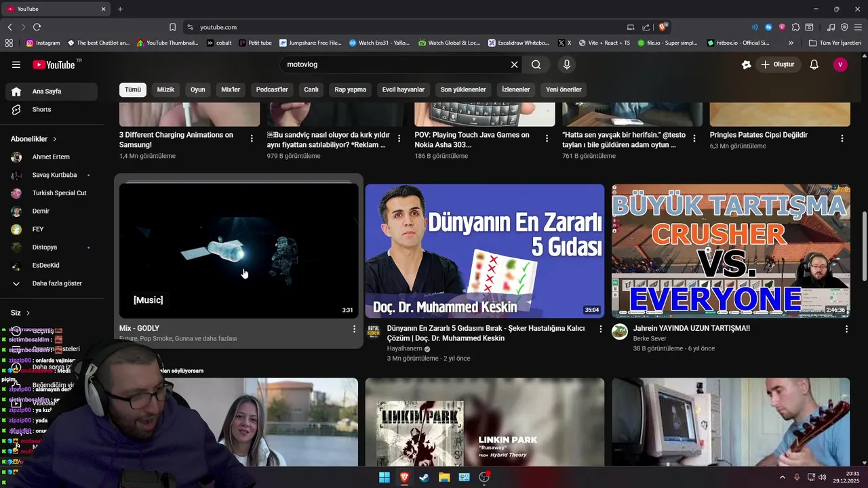Screen dimensions: 868x488
Task: Open more options for Dünyanın En Zararlı video
Action: click(600, 329)
